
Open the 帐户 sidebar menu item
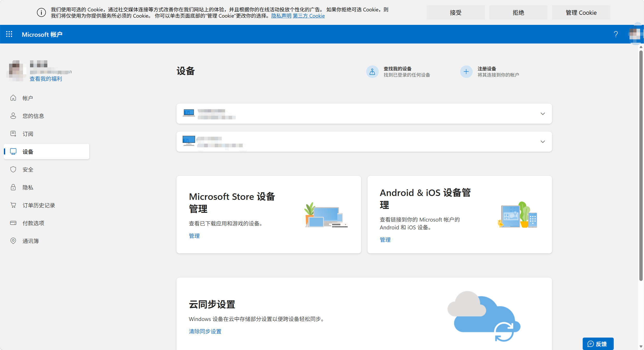pos(47,98)
